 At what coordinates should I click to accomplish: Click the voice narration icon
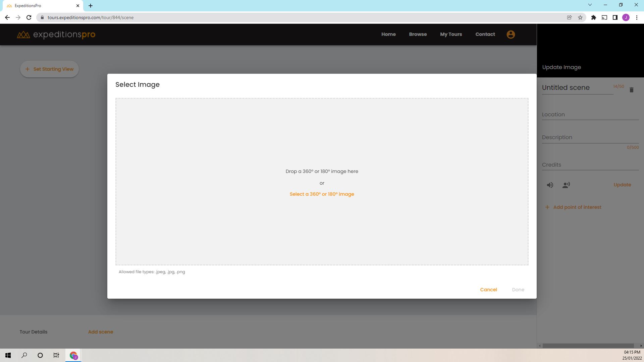(x=566, y=185)
